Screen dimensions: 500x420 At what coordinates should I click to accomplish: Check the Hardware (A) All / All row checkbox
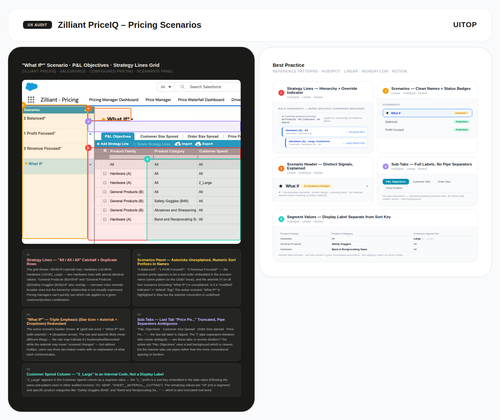point(105,174)
